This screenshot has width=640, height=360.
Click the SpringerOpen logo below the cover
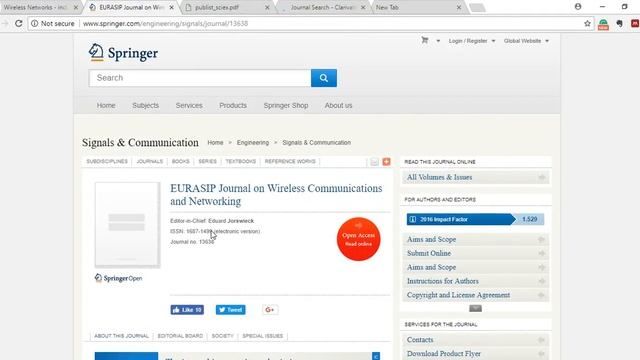point(118,278)
